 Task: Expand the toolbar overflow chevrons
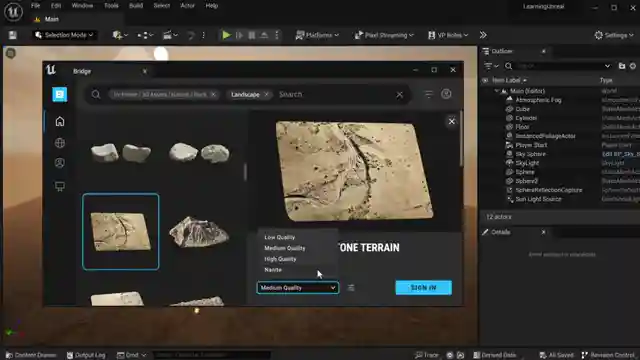pyautogui.click(x=483, y=35)
